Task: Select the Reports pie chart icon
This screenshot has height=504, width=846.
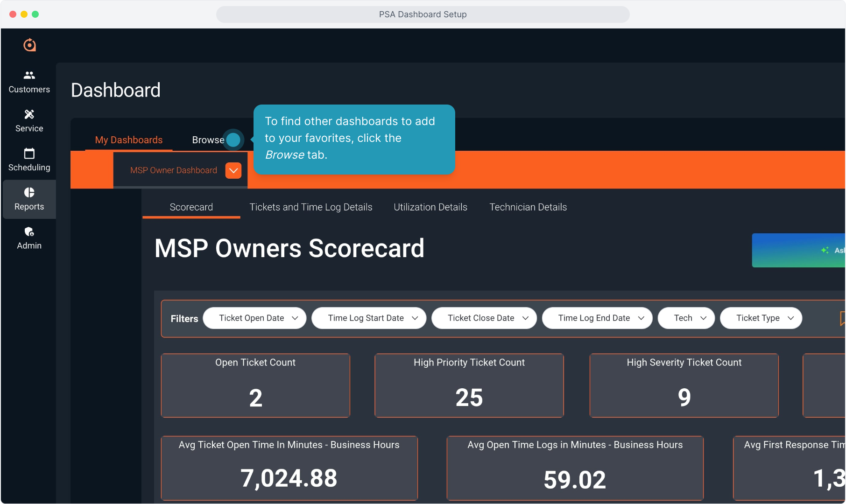Action: [29, 193]
